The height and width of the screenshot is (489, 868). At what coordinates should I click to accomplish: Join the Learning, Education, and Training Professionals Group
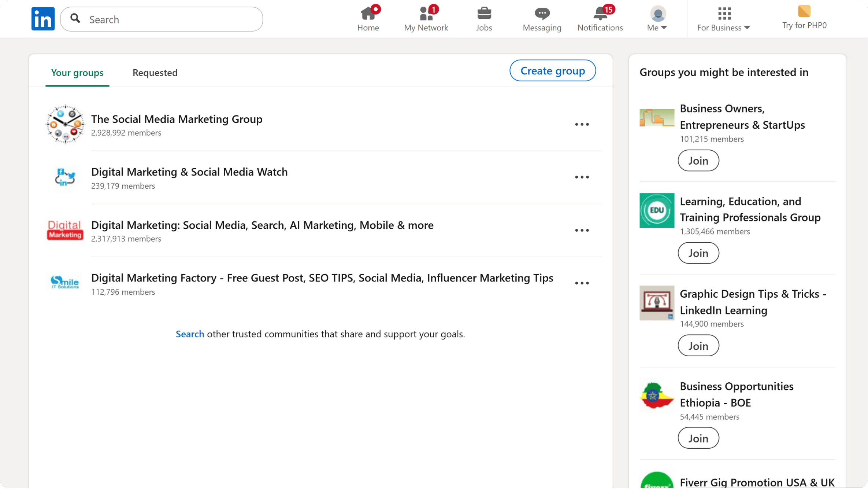click(x=698, y=253)
